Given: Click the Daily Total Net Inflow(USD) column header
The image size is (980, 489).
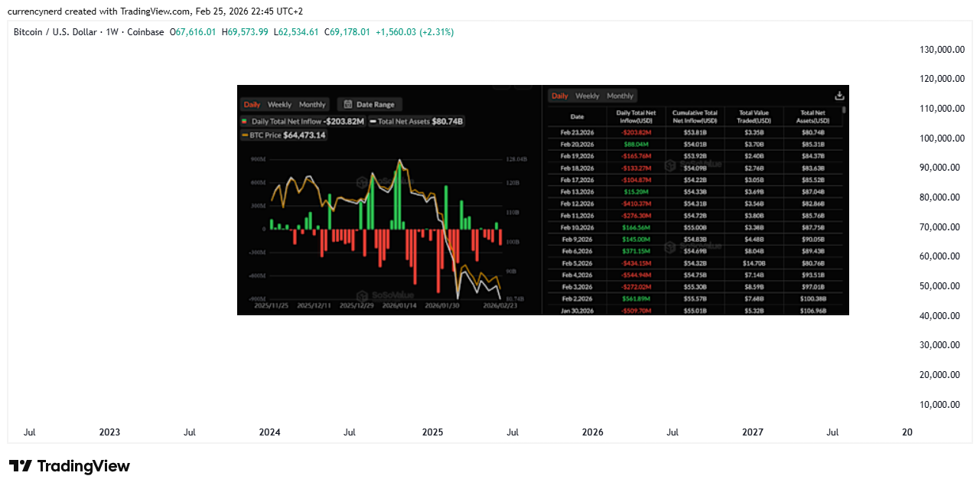Looking at the screenshot, I should pos(636,116).
